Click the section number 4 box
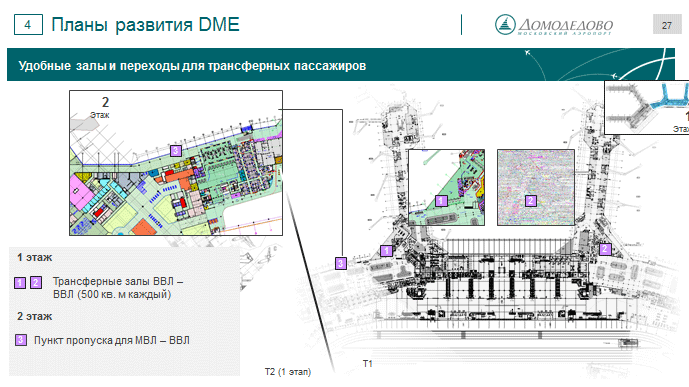Image resolution: width=689 pixels, height=387 pixels. point(28,25)
